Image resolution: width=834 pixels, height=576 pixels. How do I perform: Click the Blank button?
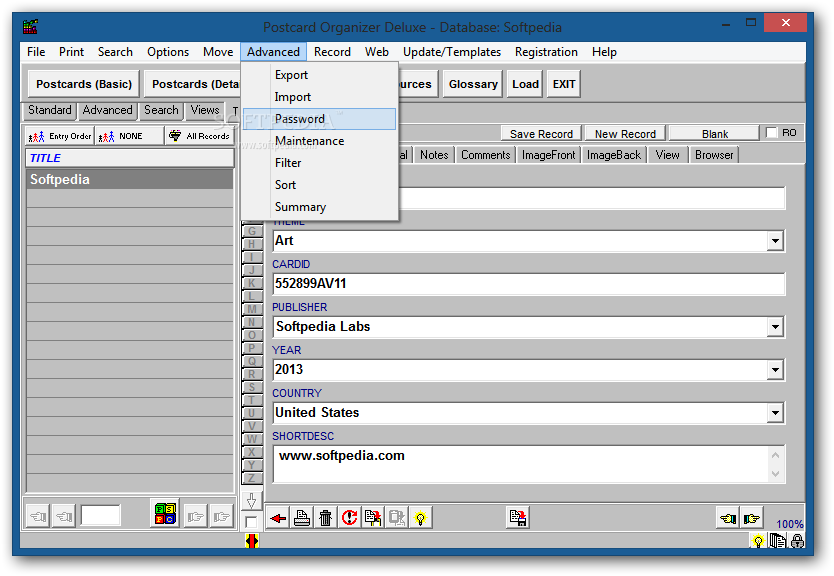point(714,133)
